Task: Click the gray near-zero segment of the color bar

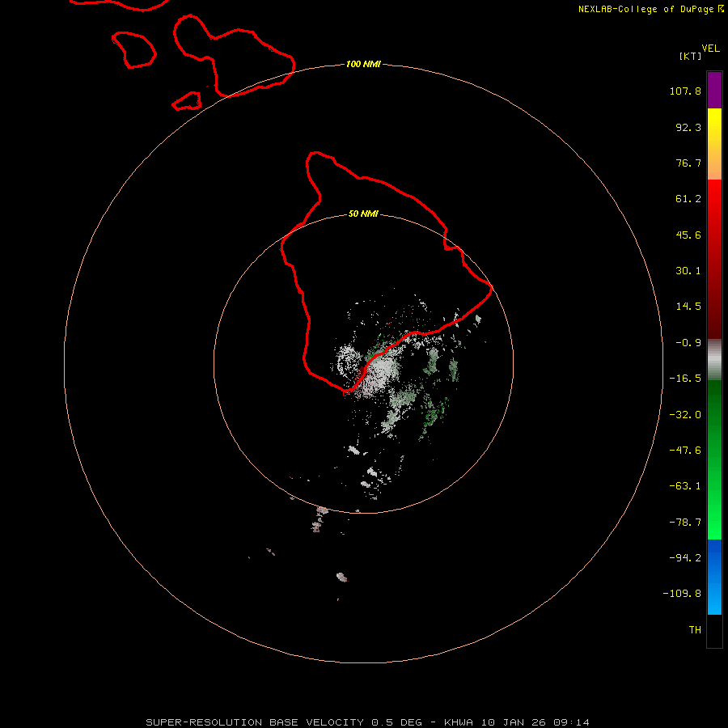Action: pyautogui.click(x=714, y=360)
